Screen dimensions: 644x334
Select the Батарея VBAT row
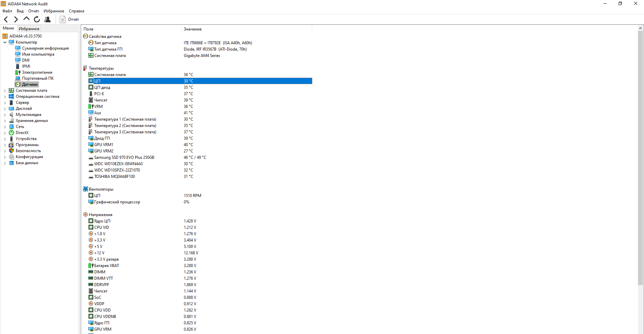point(200,266)
